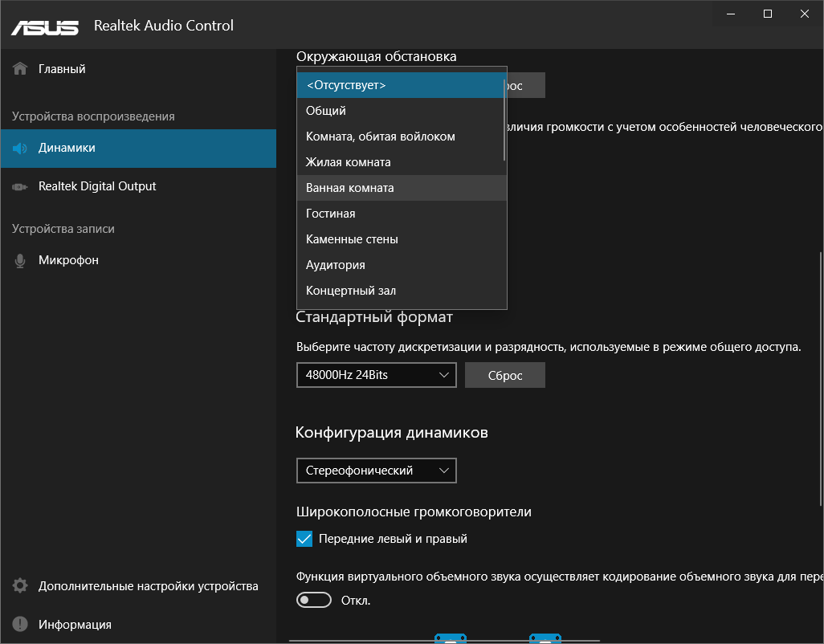Image resolution: width=824 pixels, height=644 pixels.
Task: Open Дополнительные настройки устройства link
Action: click(149, 586)
